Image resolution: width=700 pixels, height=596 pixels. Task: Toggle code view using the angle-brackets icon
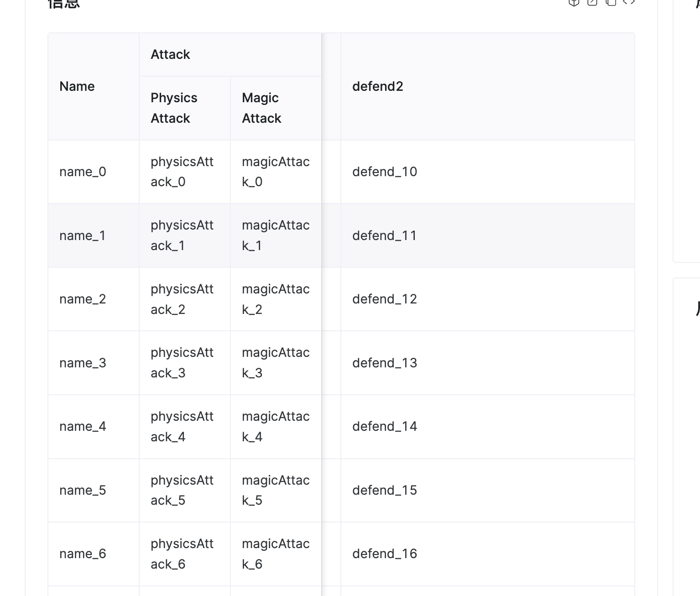629,2
